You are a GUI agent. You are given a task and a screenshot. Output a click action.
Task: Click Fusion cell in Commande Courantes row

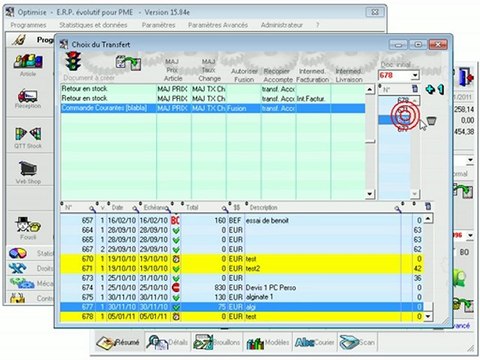click(244, 108)
